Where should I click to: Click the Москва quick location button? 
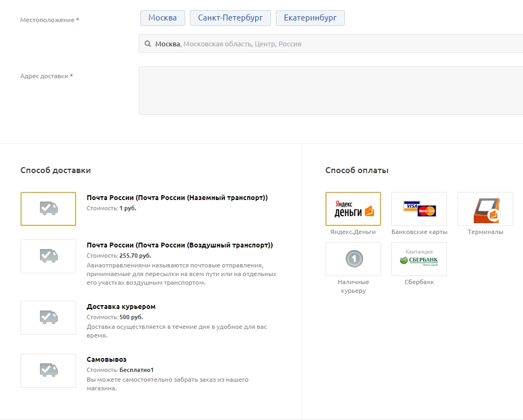tap(162, 18)
